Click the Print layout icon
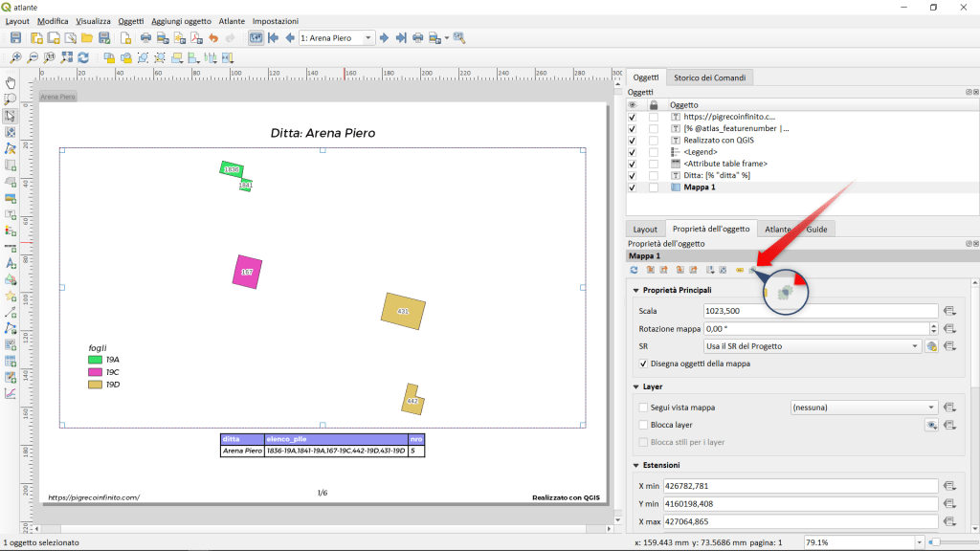 145,38
